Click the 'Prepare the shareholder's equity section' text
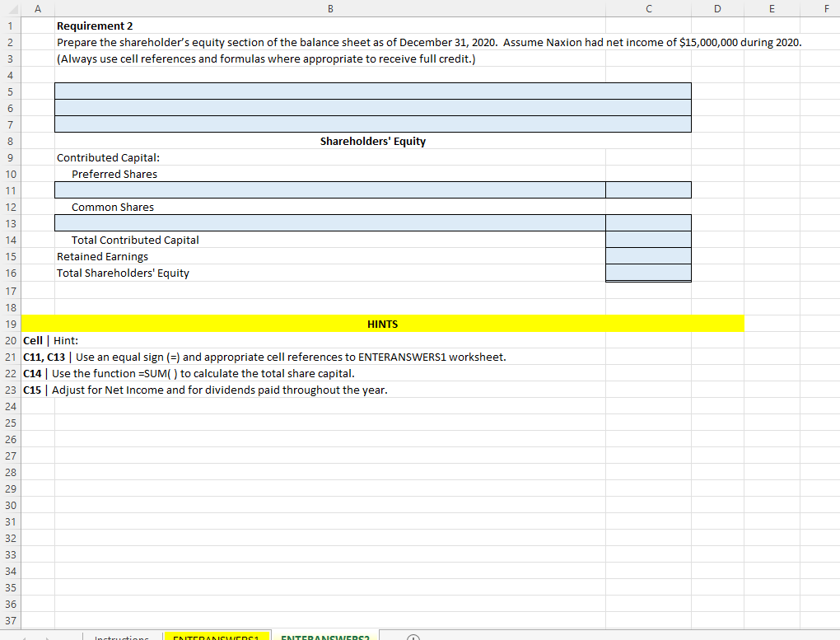 click(429, 42)
